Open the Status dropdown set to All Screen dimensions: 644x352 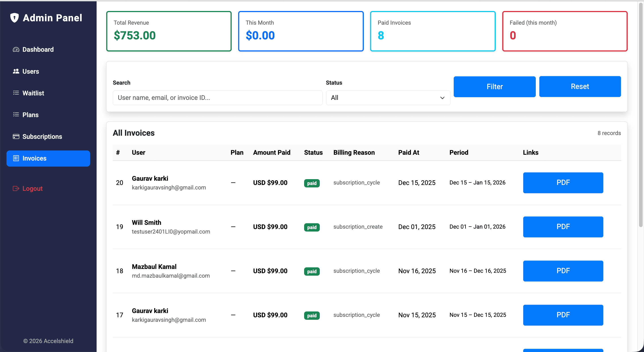(x=388, y=98)
